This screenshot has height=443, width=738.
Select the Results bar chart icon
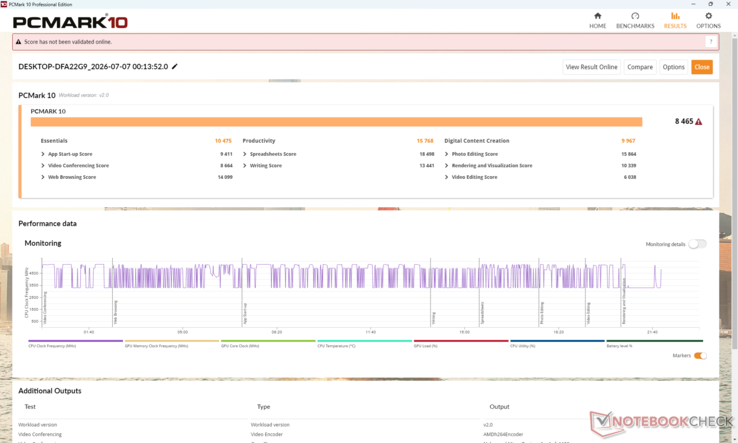click(x=675, y=16)
